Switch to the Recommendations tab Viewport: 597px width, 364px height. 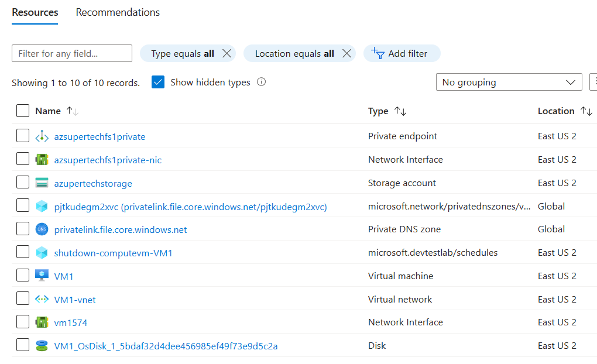click(117, 12)
